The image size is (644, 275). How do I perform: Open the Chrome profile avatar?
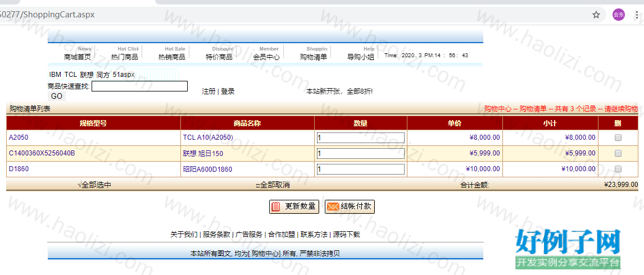pos(618,15)
